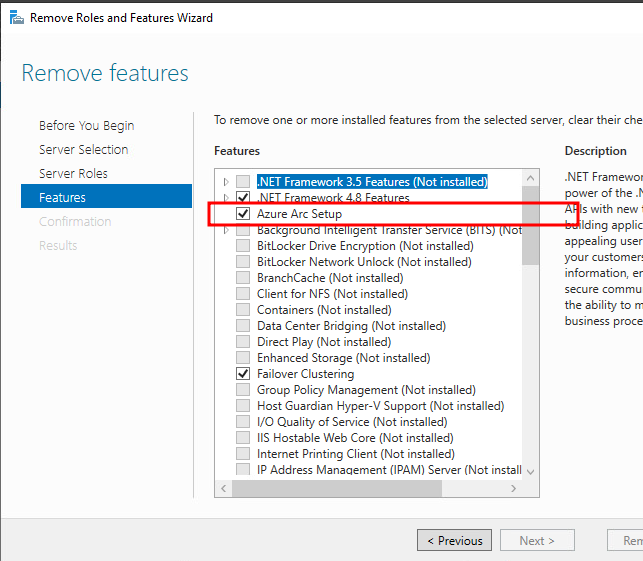Select IIS Hostable Web Core item
The height and width of the screenshot is (561, 643).
tap(341, 438)
